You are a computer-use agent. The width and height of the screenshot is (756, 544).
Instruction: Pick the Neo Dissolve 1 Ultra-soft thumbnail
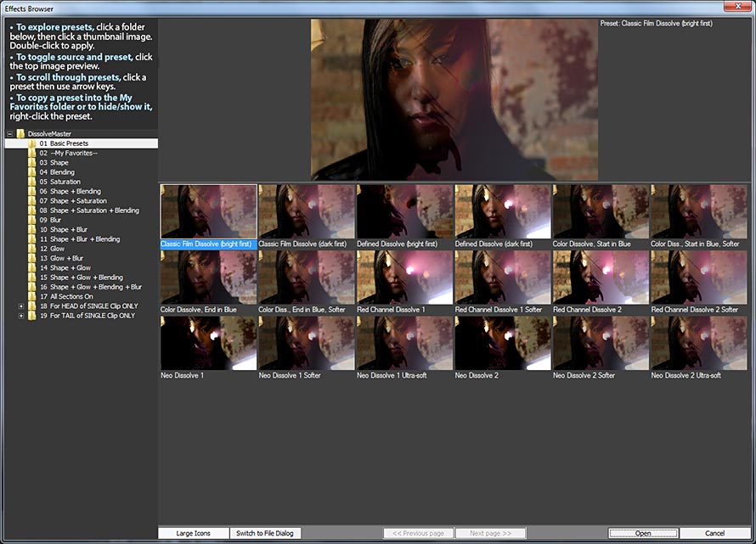coord(404,342)
